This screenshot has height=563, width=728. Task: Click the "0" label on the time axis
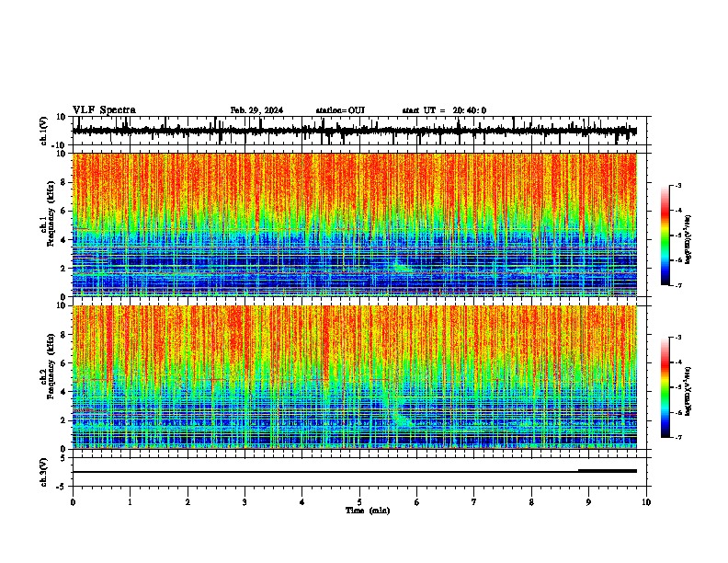[x=73, y=502]
